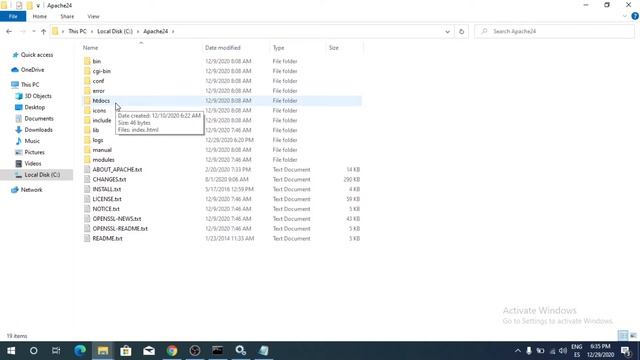Open Videos in sidebar
The width and height of the screenshot is (640, 360).
28,163
